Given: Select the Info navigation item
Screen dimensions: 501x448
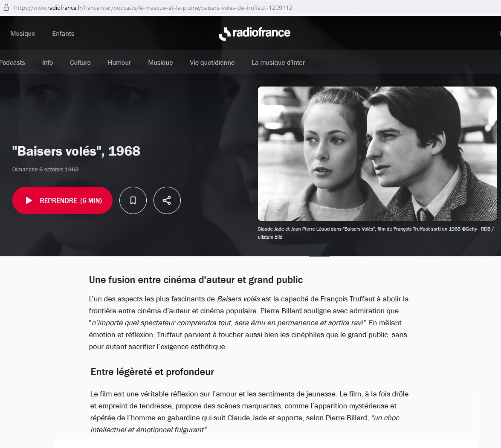Looking at the screenshot, I should 48,63.
